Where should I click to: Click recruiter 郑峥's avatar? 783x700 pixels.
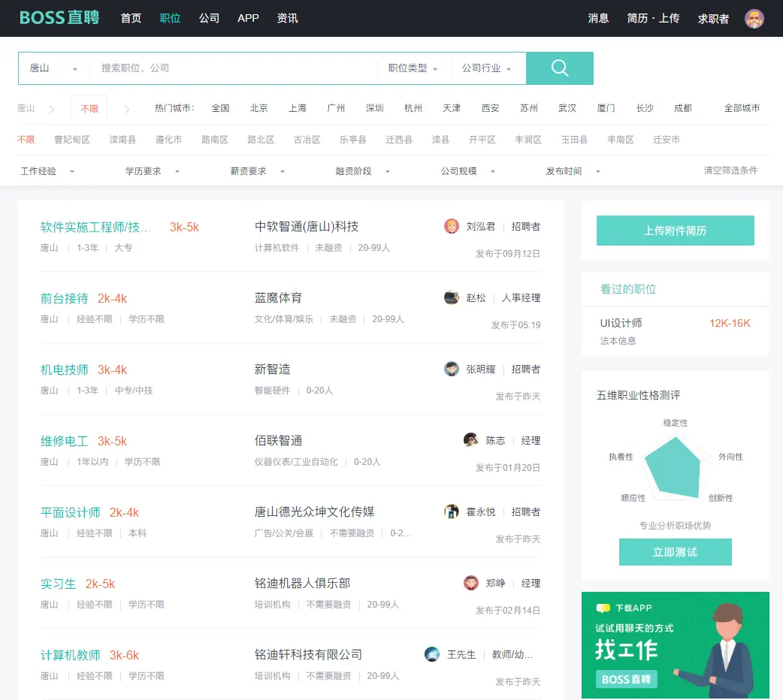tap(471, 583)
